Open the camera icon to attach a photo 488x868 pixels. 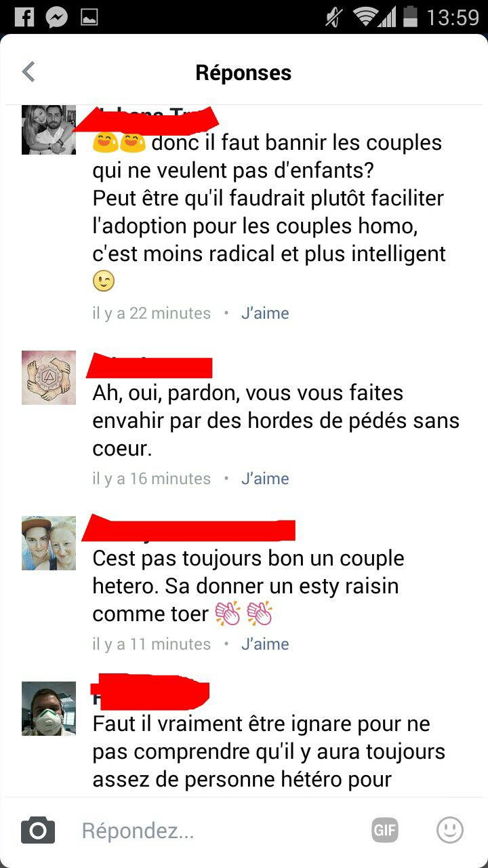pos(38,830)
